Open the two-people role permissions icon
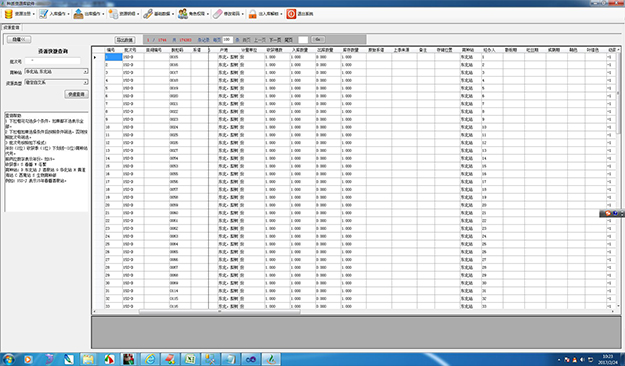This screenshot has width=625, height=366. tap(183, 14)
